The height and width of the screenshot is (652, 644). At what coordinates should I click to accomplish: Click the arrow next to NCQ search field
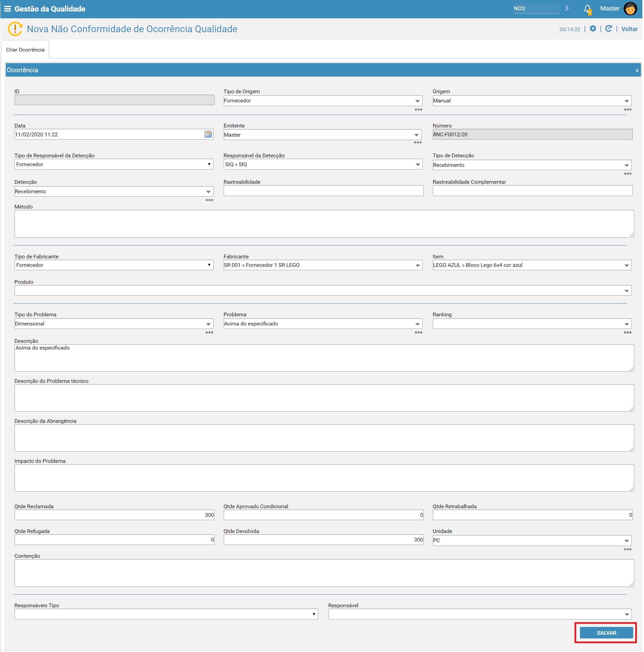[x=567, y=8]
